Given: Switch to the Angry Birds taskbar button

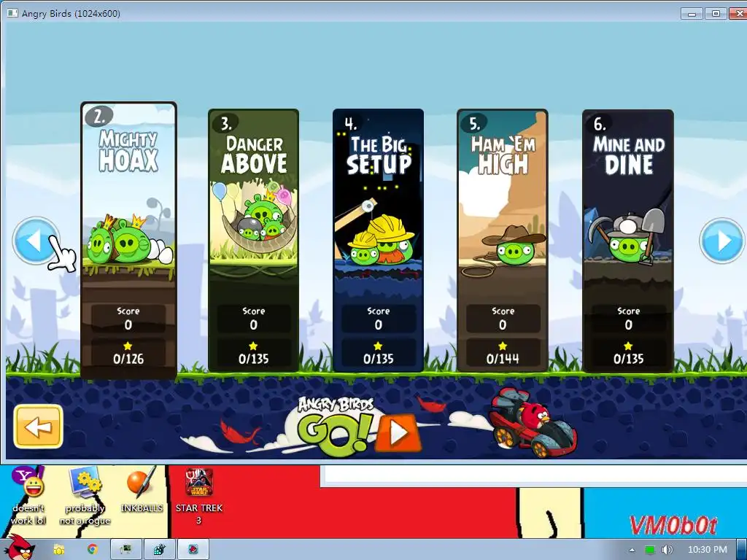Looking at the screenshot, I should point(193,550).
